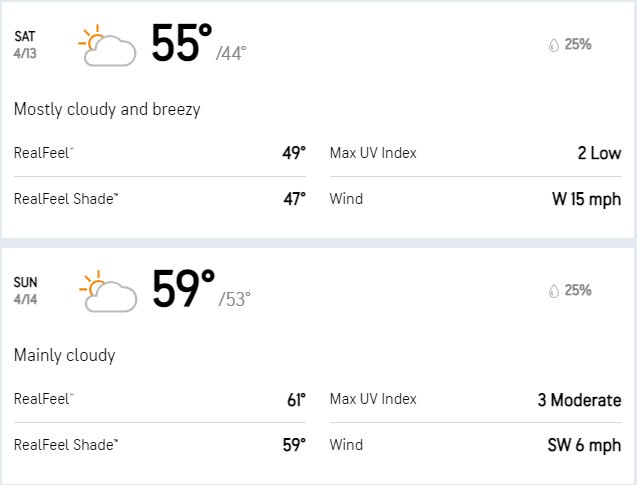Click the Sunday partly cloudy weather icon

click(x=108, y=291)
